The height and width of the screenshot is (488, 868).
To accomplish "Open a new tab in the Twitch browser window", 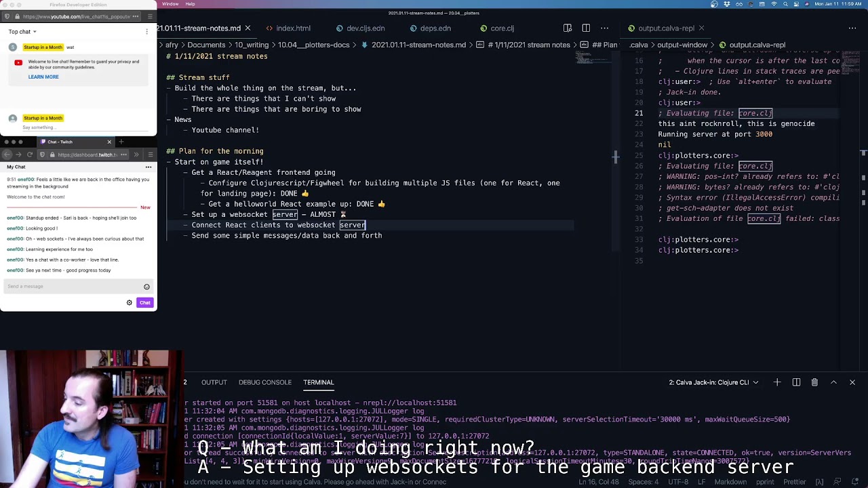I will [x=121, y=142].
